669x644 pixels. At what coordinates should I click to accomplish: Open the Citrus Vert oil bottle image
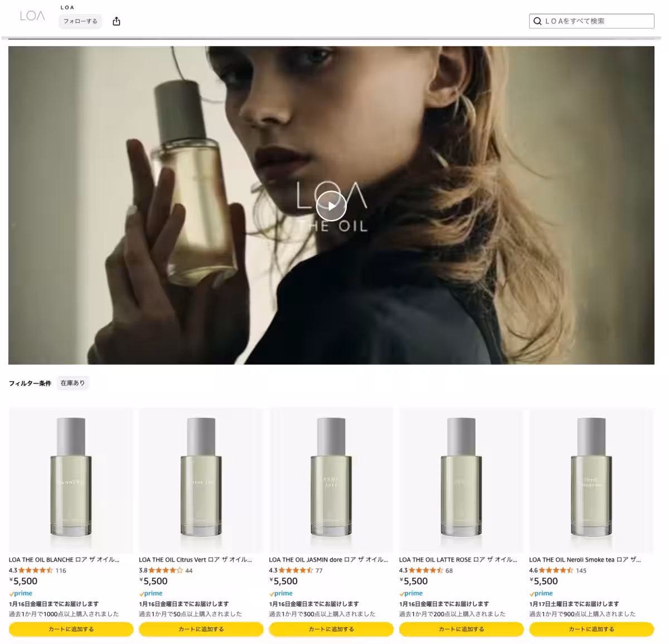[201, 480]
